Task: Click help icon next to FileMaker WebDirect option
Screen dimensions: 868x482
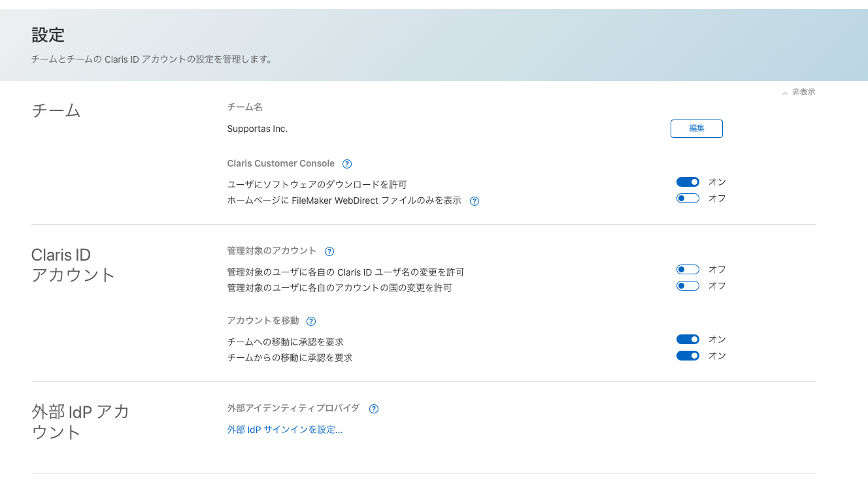Action: (x=475, y=201)
